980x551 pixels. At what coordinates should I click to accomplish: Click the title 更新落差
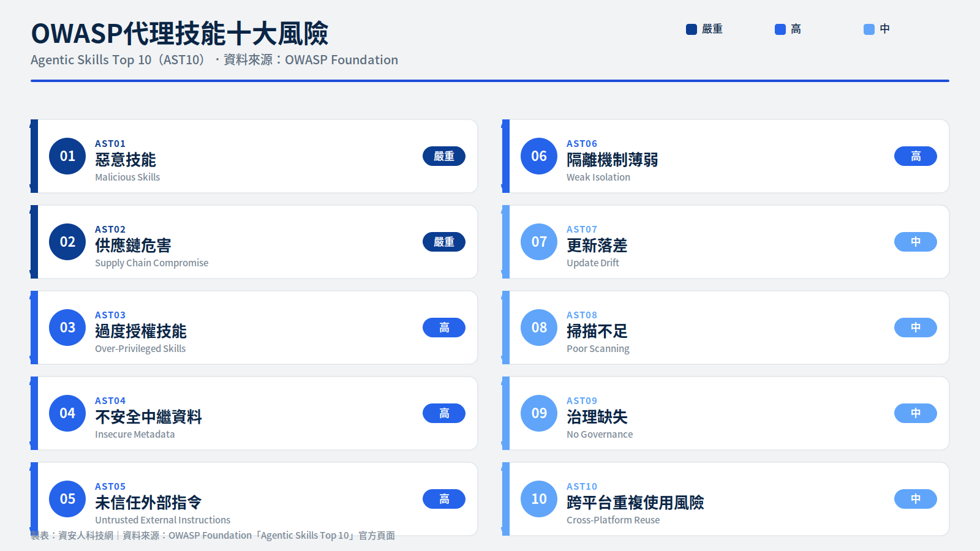[x=597, y=246]
